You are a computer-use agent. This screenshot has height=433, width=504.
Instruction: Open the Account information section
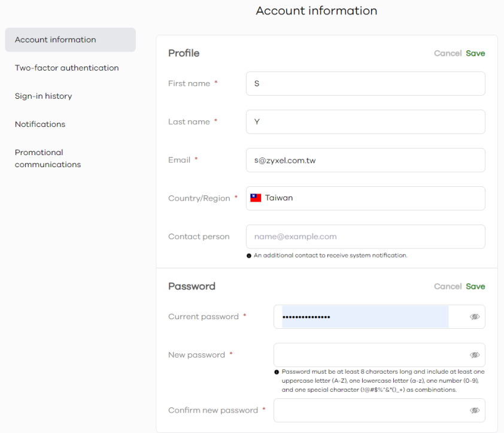click(70, 40)
